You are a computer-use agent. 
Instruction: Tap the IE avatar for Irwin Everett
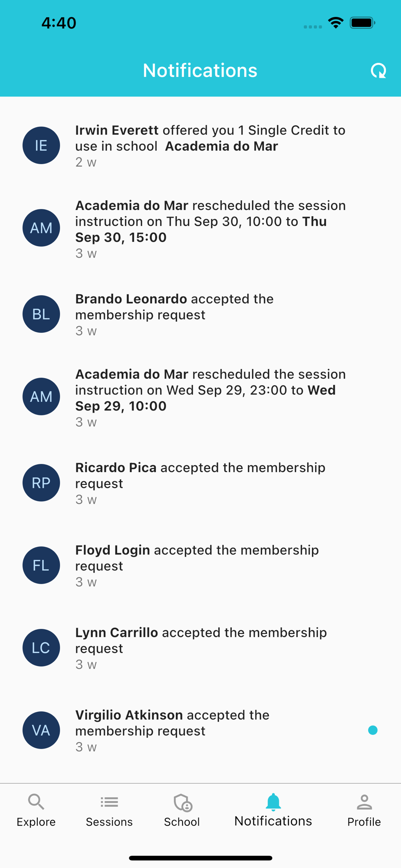click(x=41, y=145)
